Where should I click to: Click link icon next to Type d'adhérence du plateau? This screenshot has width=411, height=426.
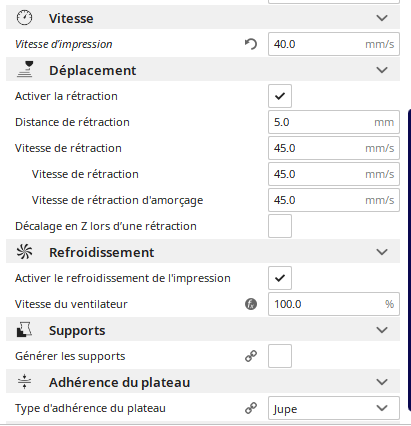tap(251, 408)
